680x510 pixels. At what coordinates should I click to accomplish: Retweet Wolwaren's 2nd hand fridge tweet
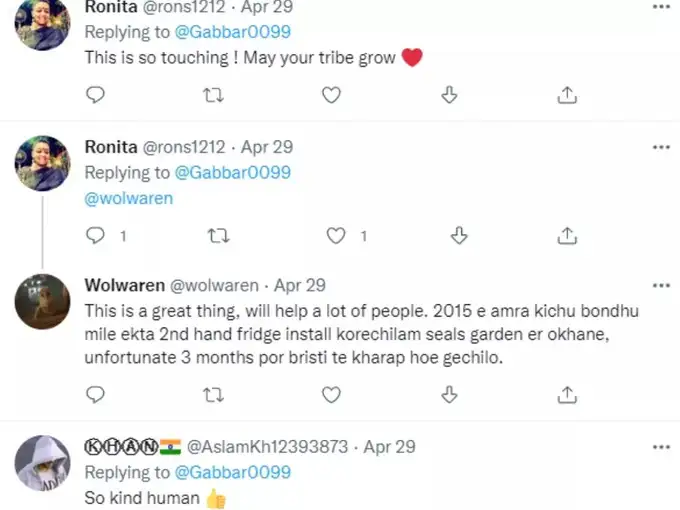pyautogui.click(x=213, y=396)
